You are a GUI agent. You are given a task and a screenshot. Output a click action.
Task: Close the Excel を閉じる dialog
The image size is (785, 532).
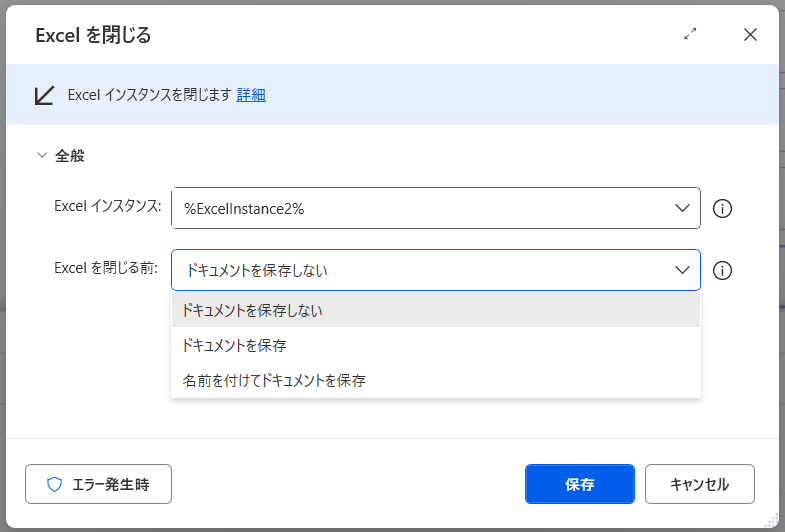pos(750,34)
